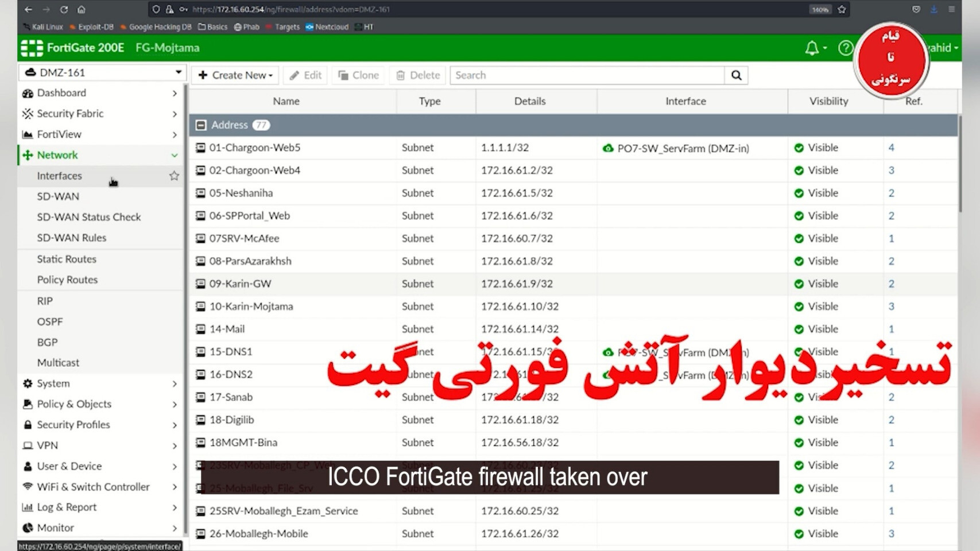Select the 172.16.61.8/32 details cell
The width and height of the screenshot is (980, 551).
[517, 261]
